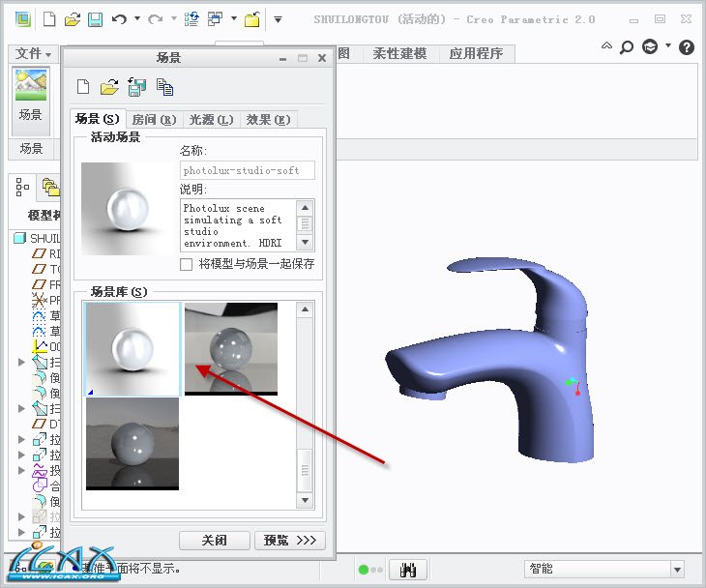Viewport: 706px width, 588px height.
Task: Click the Creo application logo icon
Action: pyautogui.click(x=23, y=19)
